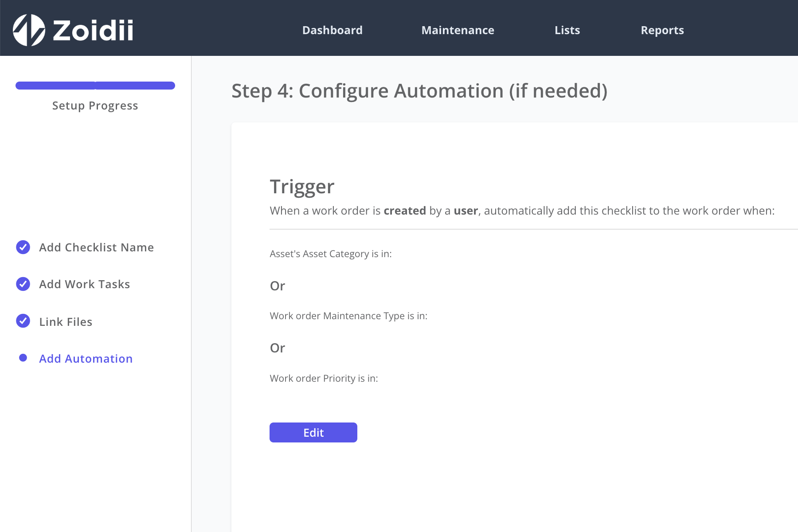
Task: Click 'Work order Priority is in:' text
Action: tap(324, 379)
